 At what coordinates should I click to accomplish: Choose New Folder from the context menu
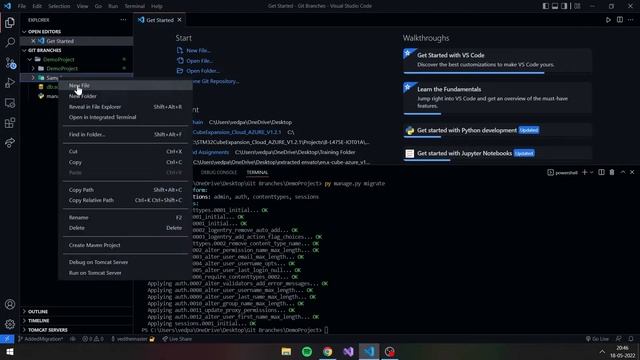pyautogui.click(x=125, y=96)
